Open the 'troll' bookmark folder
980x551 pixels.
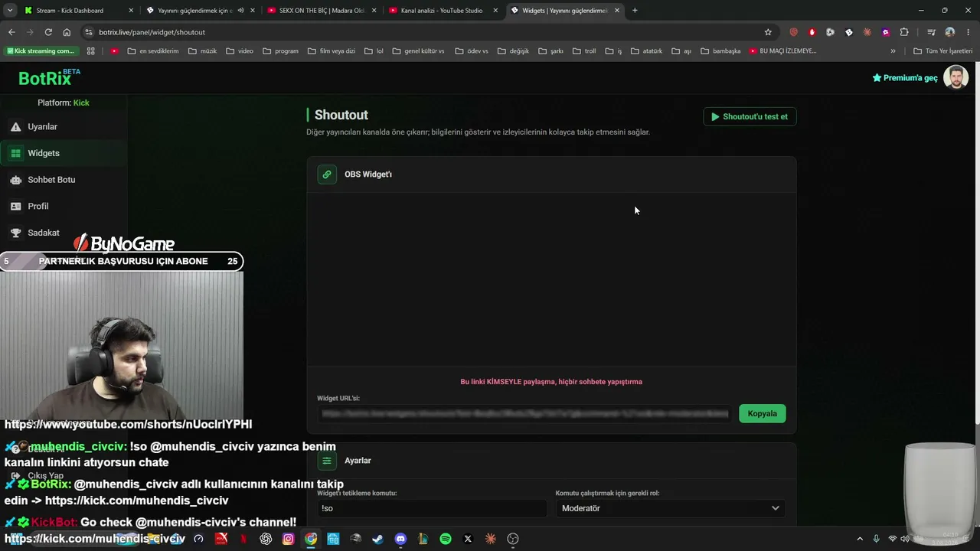(x=583, y=51)
